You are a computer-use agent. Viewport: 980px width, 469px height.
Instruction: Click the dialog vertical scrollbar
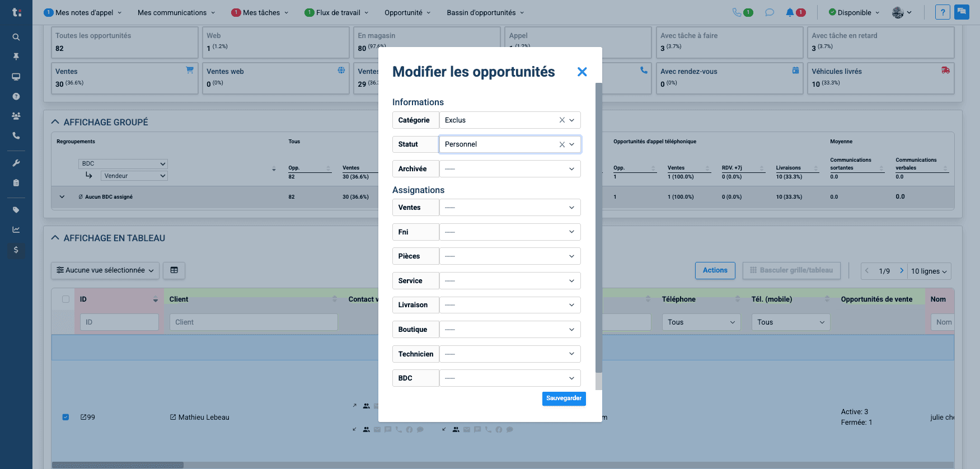pyautogui.click(x=599, y=228)
